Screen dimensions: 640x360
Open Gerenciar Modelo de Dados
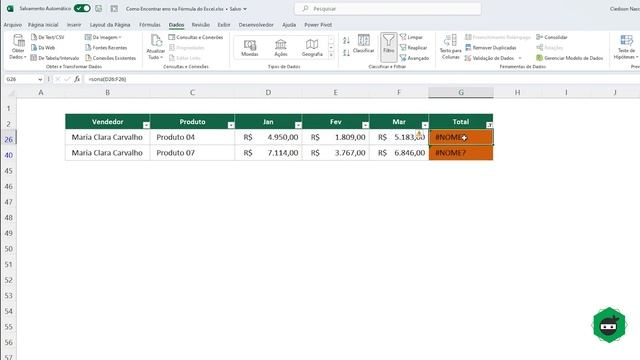click(x=570, y=58)
